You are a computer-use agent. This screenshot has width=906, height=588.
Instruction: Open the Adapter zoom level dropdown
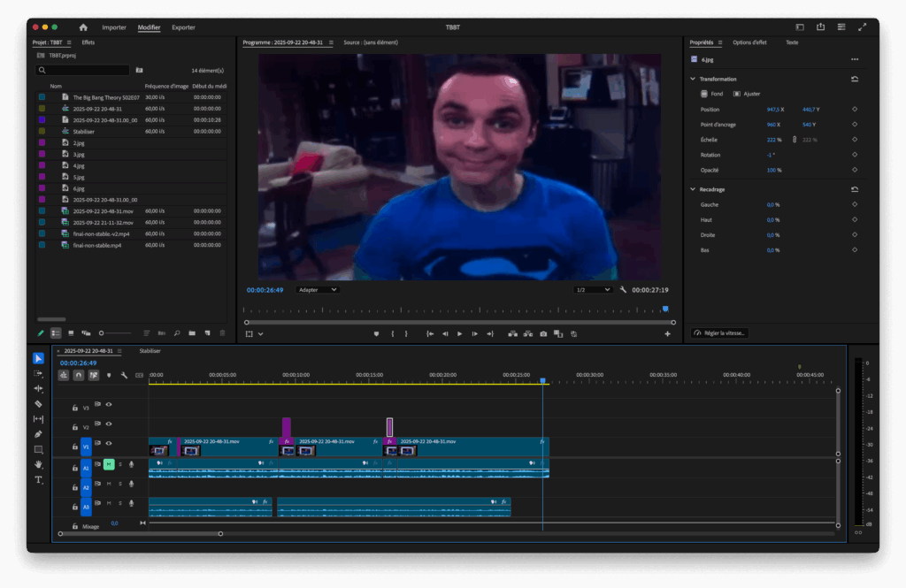(317, 289)
